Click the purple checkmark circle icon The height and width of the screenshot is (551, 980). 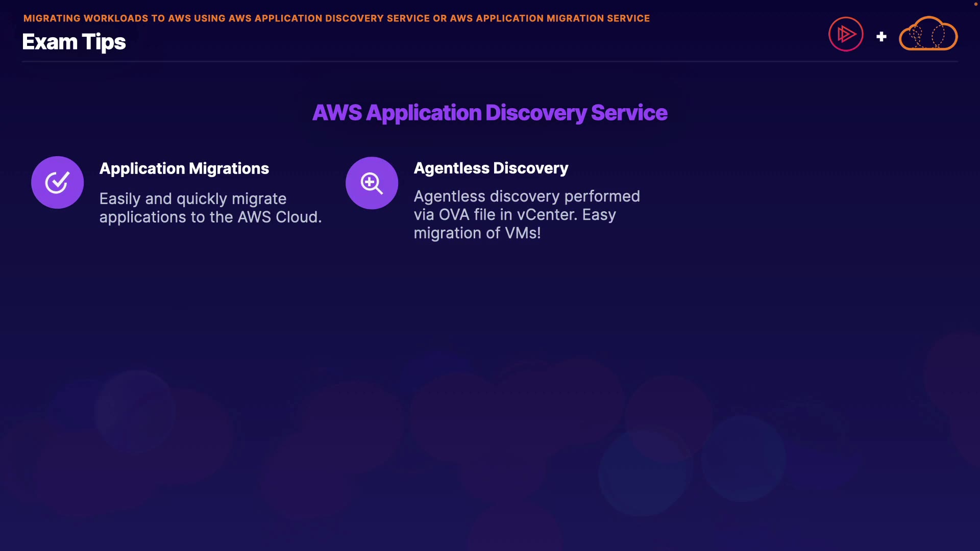point(57,182)
